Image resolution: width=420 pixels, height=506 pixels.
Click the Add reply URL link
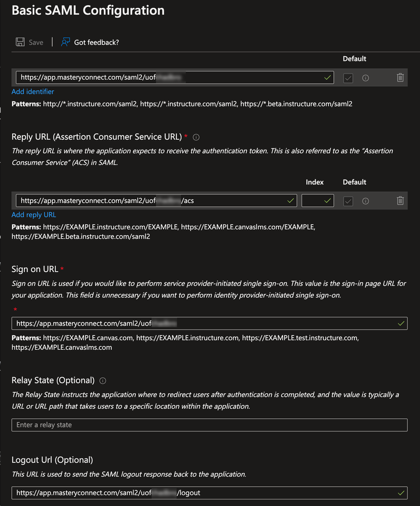click(34, 215)
